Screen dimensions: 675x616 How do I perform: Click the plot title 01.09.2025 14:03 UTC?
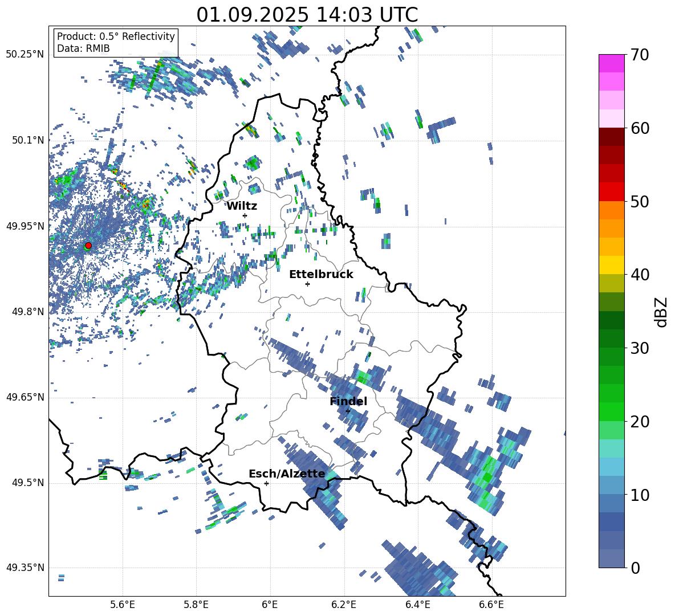[307, 15]
